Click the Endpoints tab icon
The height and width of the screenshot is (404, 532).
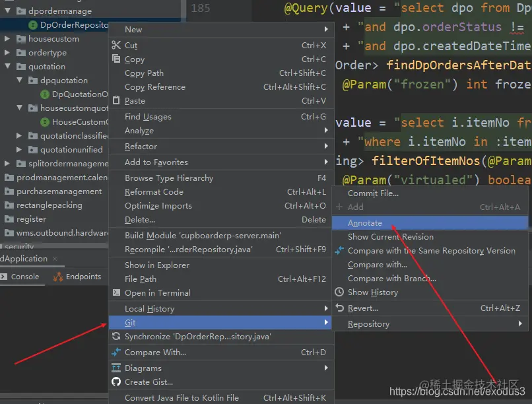tap(58, 277)
